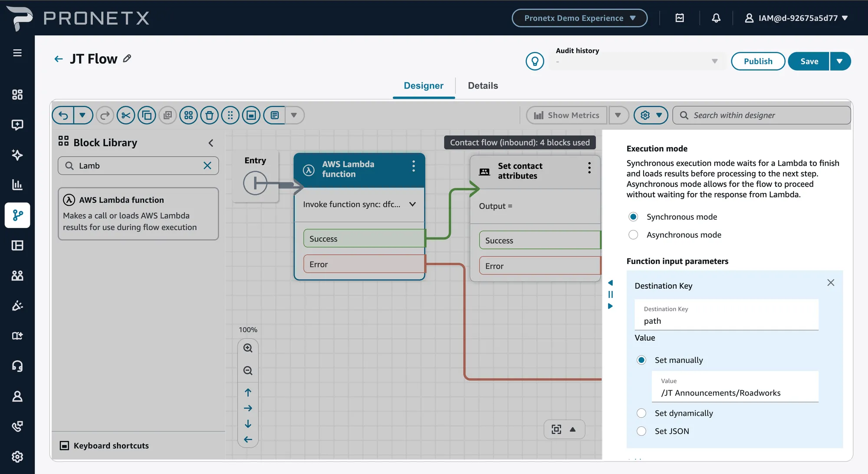Zoom in on the designer canvas

pos(248,348)
